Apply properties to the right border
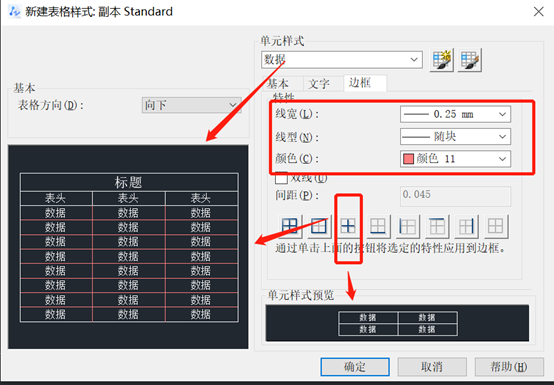Viewport: 554px width, 385px height. [x=466, y=226]
